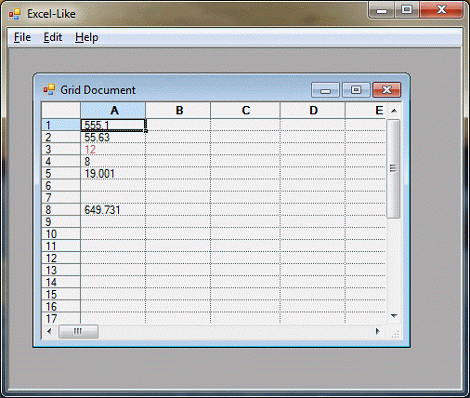Close the Grid Document child window
This screenshot has height=398, width=470.
387,90
